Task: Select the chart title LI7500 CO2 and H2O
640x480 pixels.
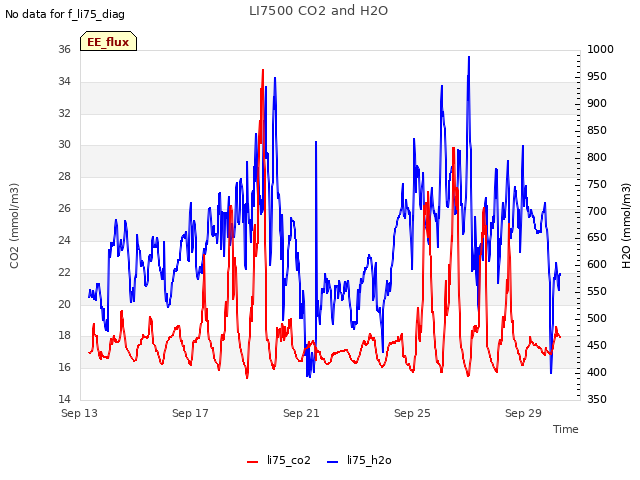Action: tap(318, 11)
